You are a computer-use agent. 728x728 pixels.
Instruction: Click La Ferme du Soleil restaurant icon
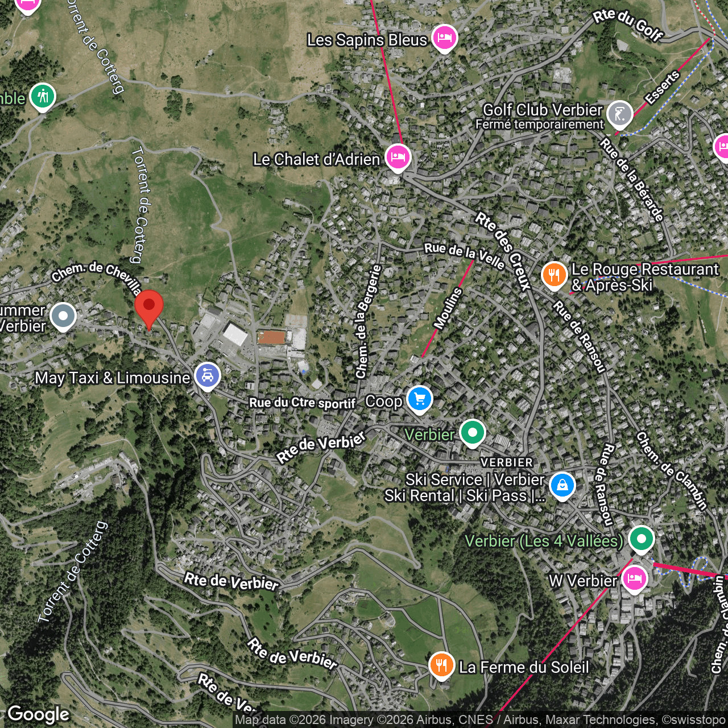[441, 665]
